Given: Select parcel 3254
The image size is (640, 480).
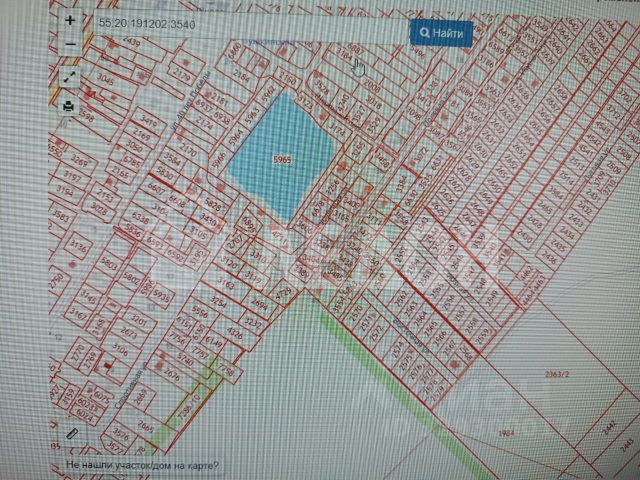Looking at the screenshot, I should click(x=218, y=302).
